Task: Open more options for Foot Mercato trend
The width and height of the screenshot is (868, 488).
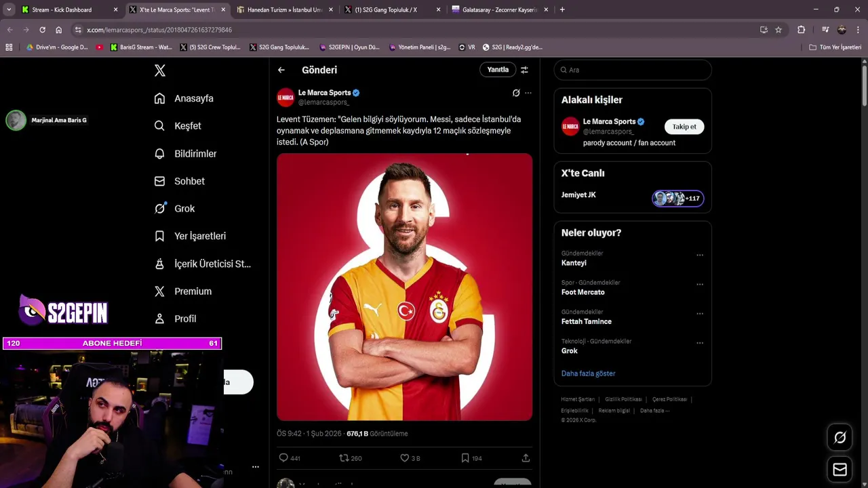Action: (700, 285)
